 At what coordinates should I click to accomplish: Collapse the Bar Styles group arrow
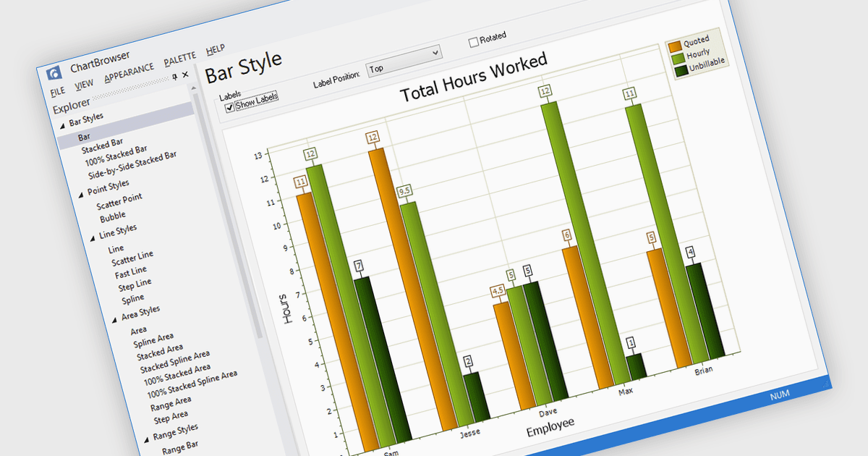[62, 124]
